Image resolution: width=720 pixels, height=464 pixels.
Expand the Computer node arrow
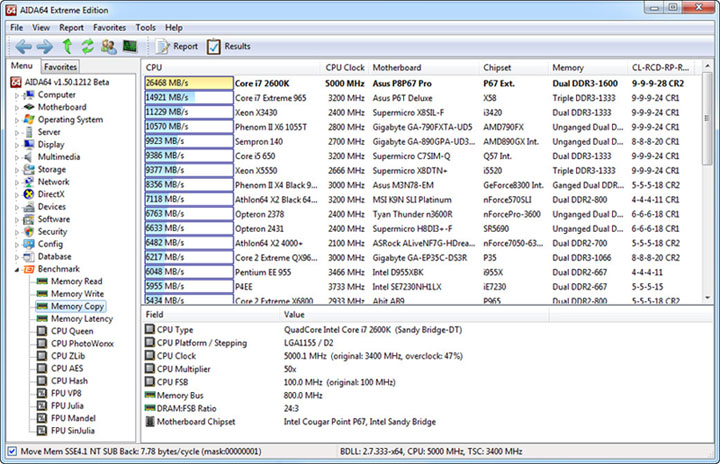tap(17, 95)
